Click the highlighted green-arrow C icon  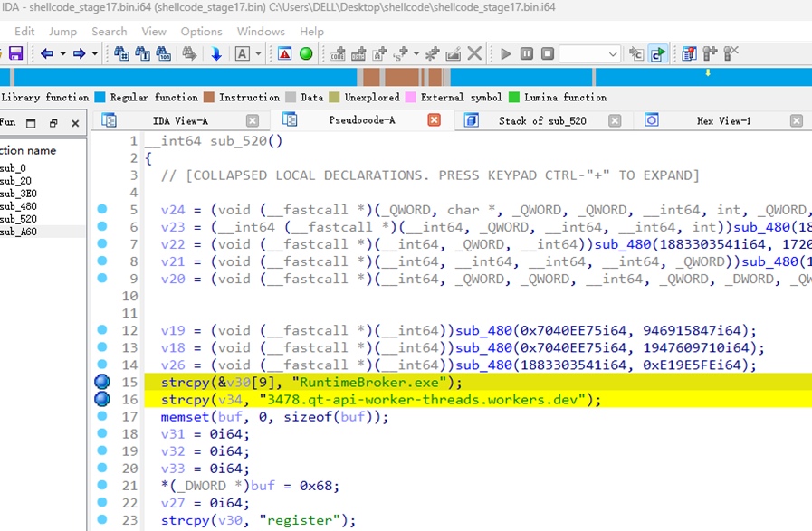click(658, 53)
